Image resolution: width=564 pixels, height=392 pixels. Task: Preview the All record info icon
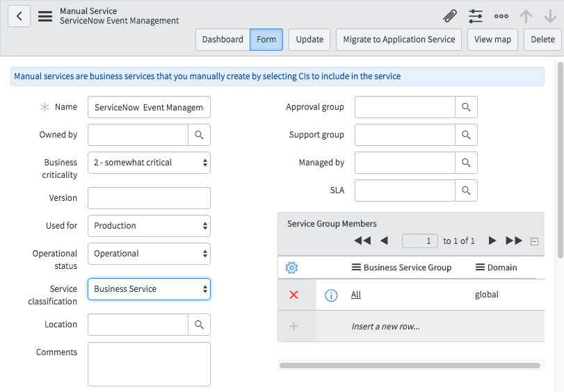[x=331, y=295]
